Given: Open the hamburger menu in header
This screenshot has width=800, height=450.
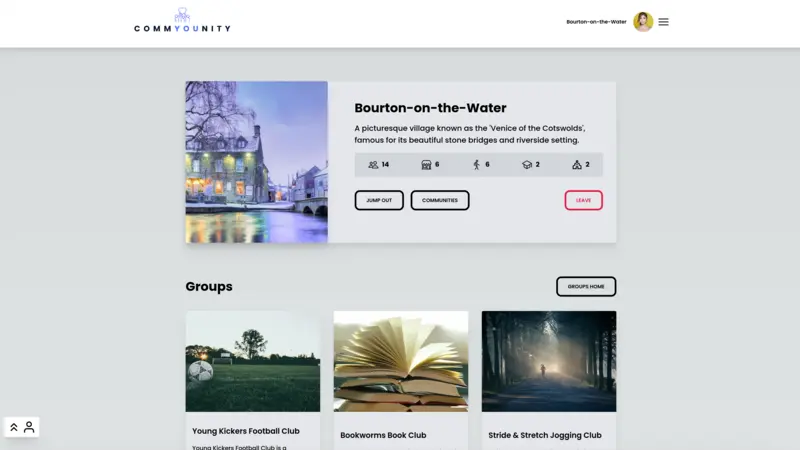Looking at the screenshot, I should [663, 22].
